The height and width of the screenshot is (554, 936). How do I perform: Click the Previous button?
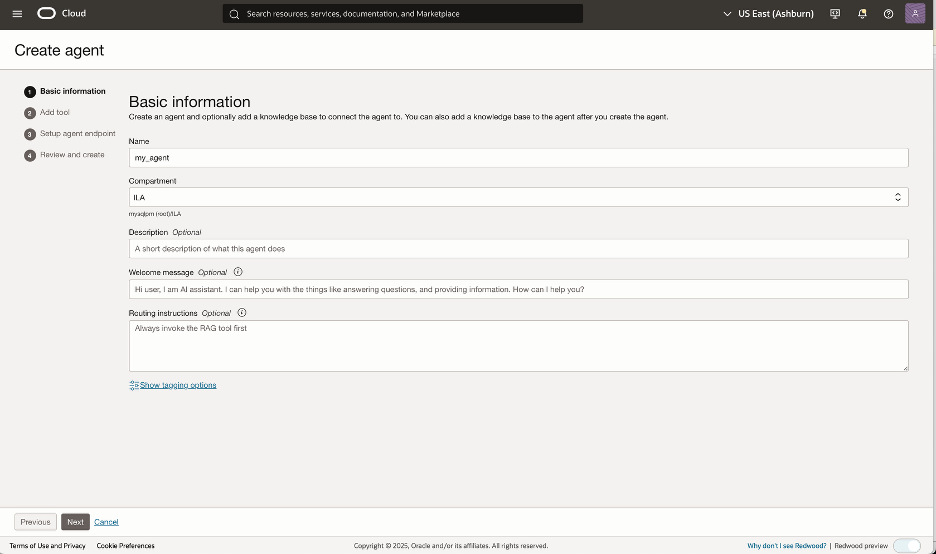click(x=35, y=522)
